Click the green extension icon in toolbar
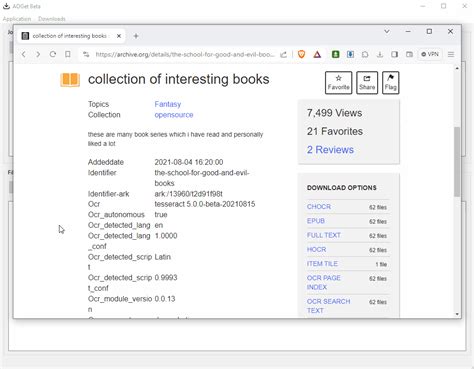Screen dimensions: 474x369 click(x=335, y=54)
